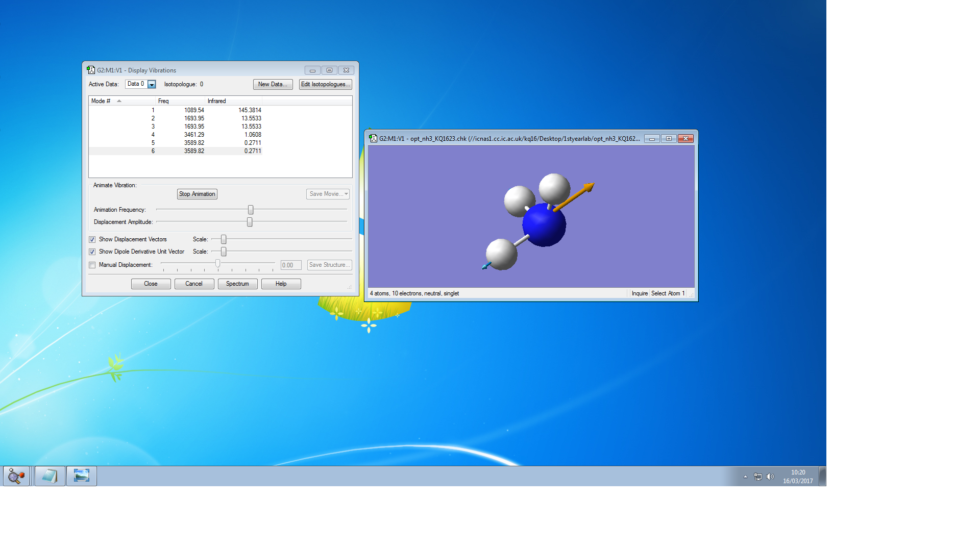Open the Active Data dropdown
Screen dimensions: 980x551
pyautogui.click(x=152, y=85)
